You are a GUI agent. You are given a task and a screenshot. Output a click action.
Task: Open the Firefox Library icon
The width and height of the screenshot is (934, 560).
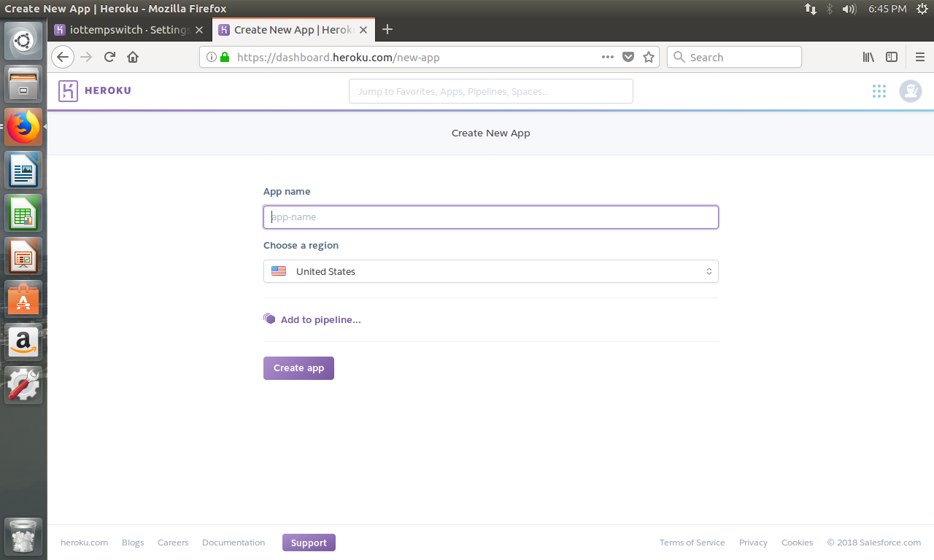[868, 57]
